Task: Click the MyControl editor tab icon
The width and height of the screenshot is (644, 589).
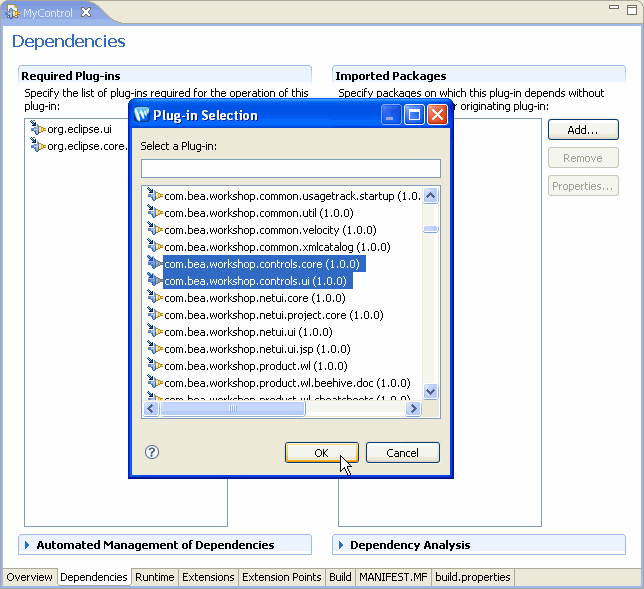Action: 12,12
